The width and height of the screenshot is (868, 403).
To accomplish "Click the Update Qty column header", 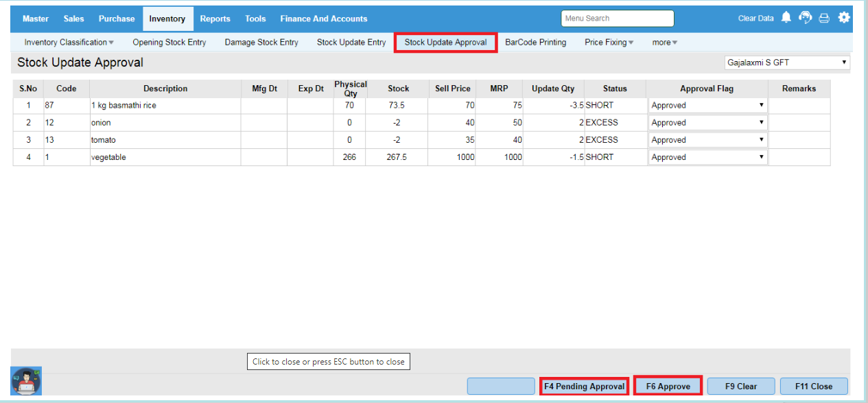I will click(x=553, y=89).
